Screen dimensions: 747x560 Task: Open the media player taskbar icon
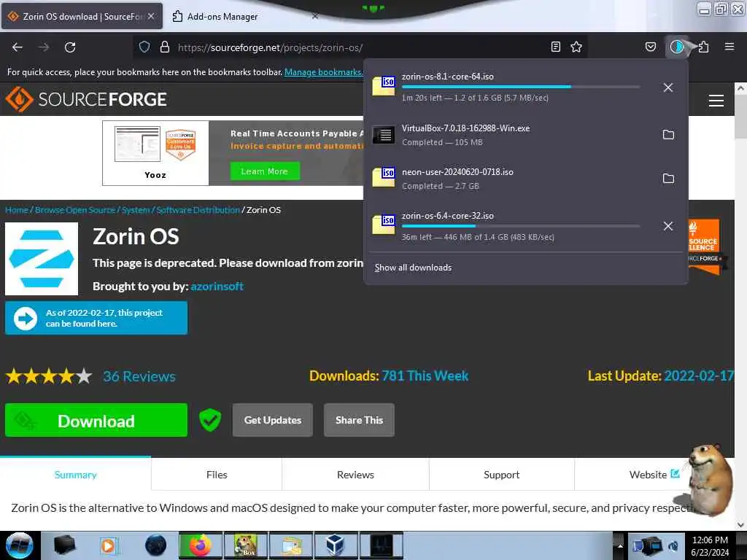click(x=108, y=545)
